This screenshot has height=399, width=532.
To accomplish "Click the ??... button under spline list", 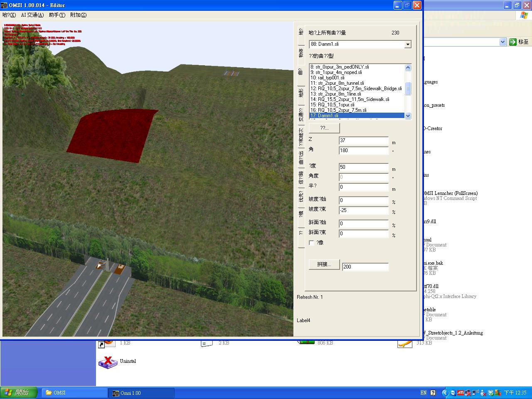I will [324, 128].
